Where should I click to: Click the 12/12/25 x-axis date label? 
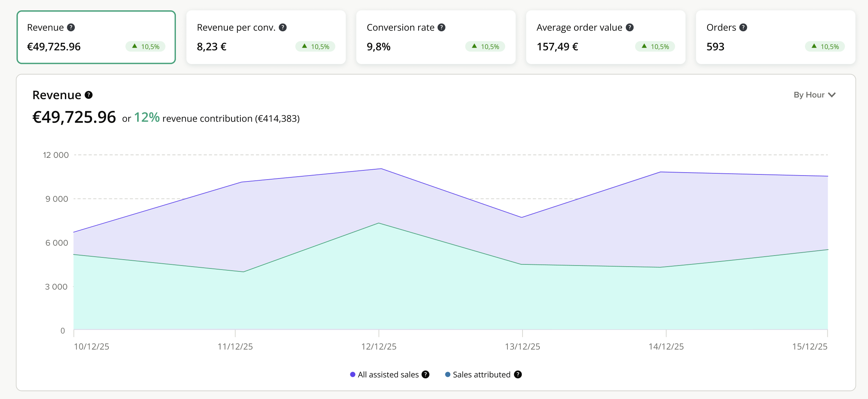tap(379, 347)
